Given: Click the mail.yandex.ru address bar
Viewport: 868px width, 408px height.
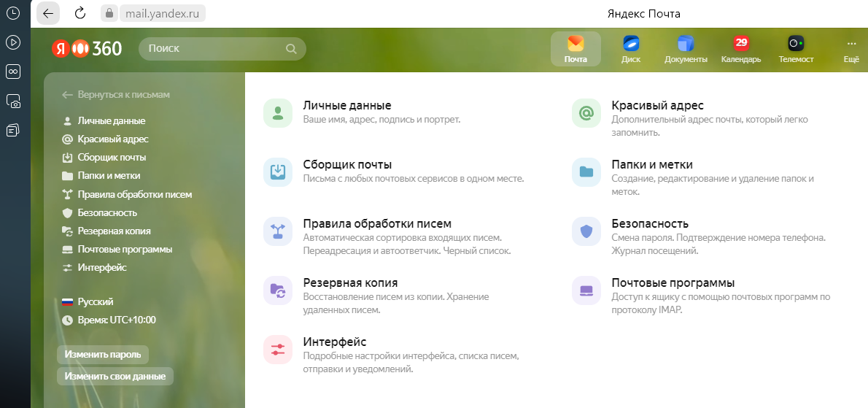Looking at the screenshot, I should 162,13.
